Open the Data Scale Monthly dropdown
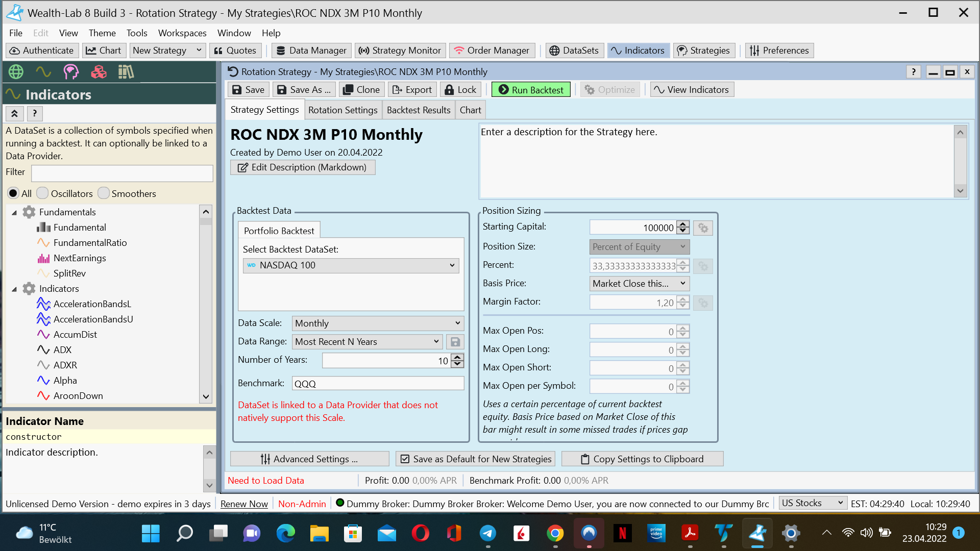Screen dimensions: 980x551 pos(378,323)
